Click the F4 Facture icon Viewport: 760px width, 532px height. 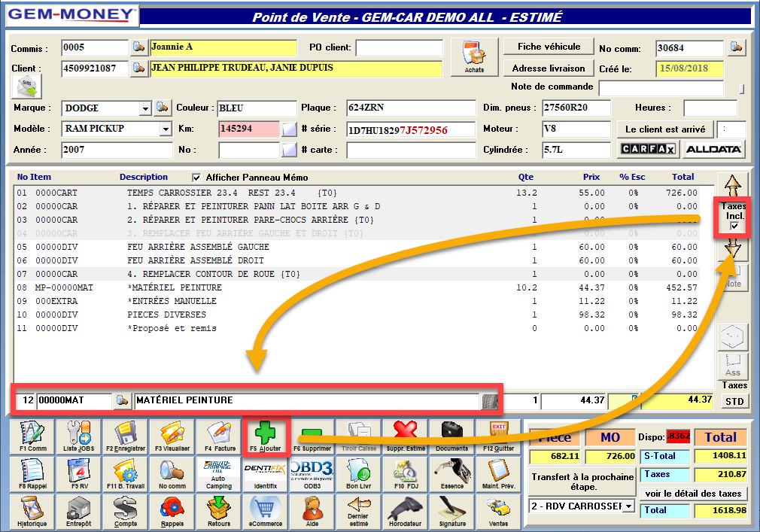pos(219,436)
